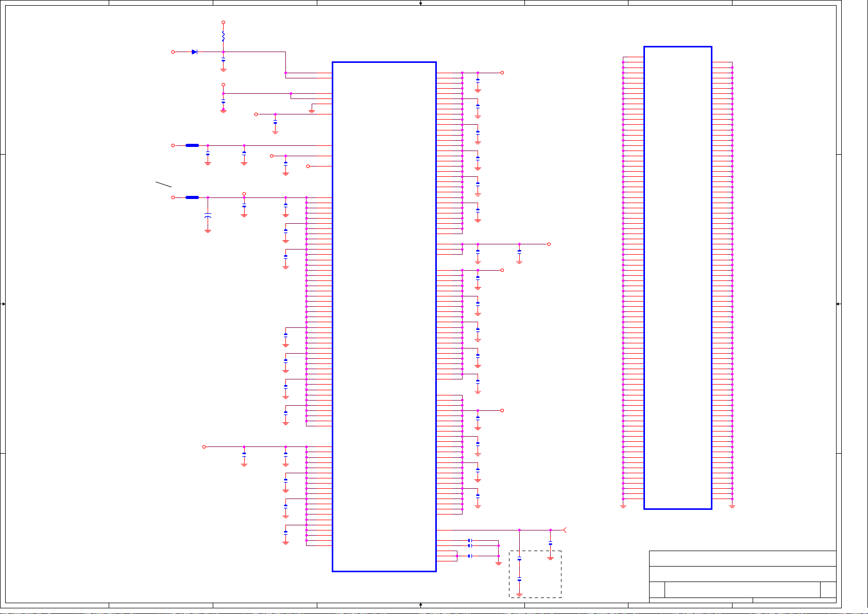Image resolution: width=868 pixels, height=614 pixels.
Task: Select the ground symbol wired directly to the central IC pin
Action: 312,111
